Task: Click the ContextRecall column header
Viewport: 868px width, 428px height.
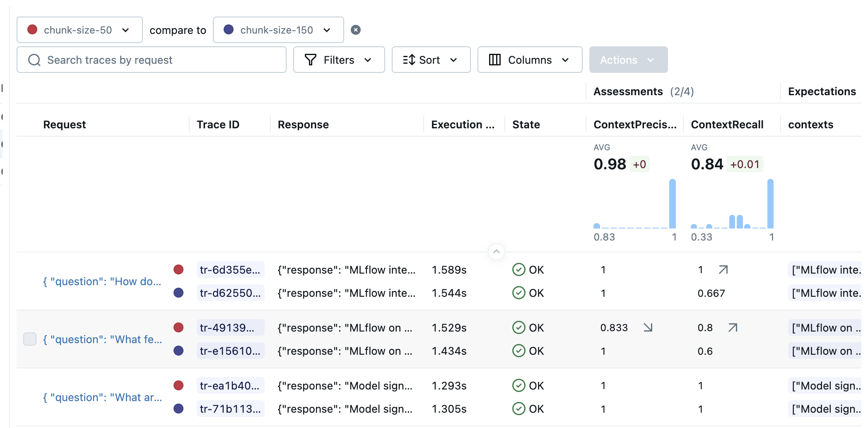Action: pyautogui.click(x=727, y=124)
